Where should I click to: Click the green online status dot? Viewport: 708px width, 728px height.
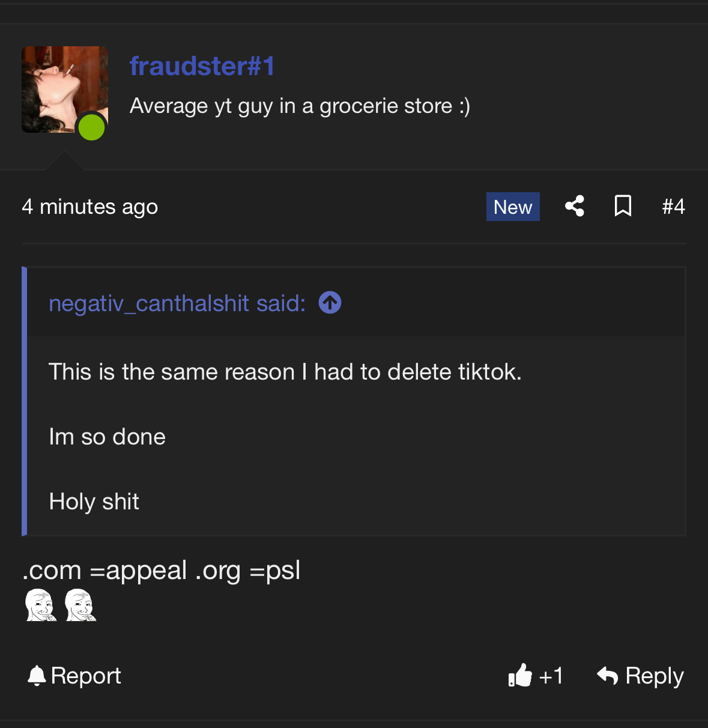coord(92,127)
